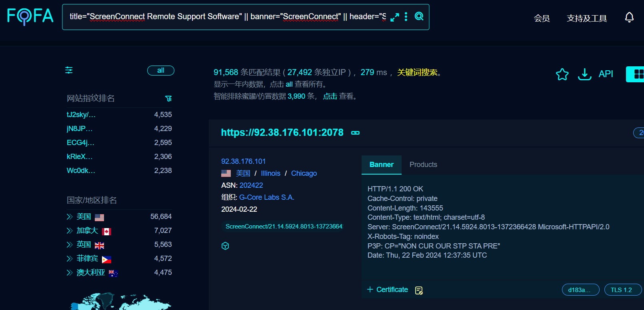The image size is (644, 310).
Task: Click the Canada flag icon
Action: (x=106, y=232)
